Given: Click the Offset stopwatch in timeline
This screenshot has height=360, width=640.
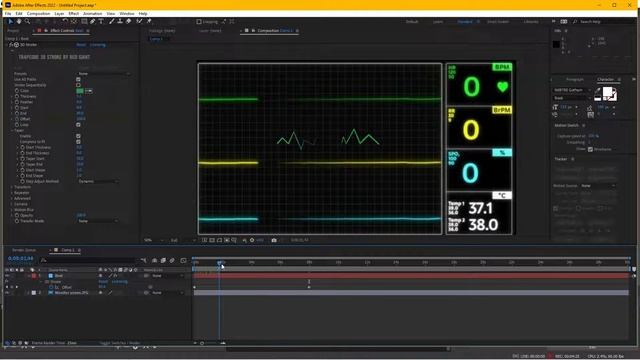Looking at the screenshot, I should pos(51,287).
